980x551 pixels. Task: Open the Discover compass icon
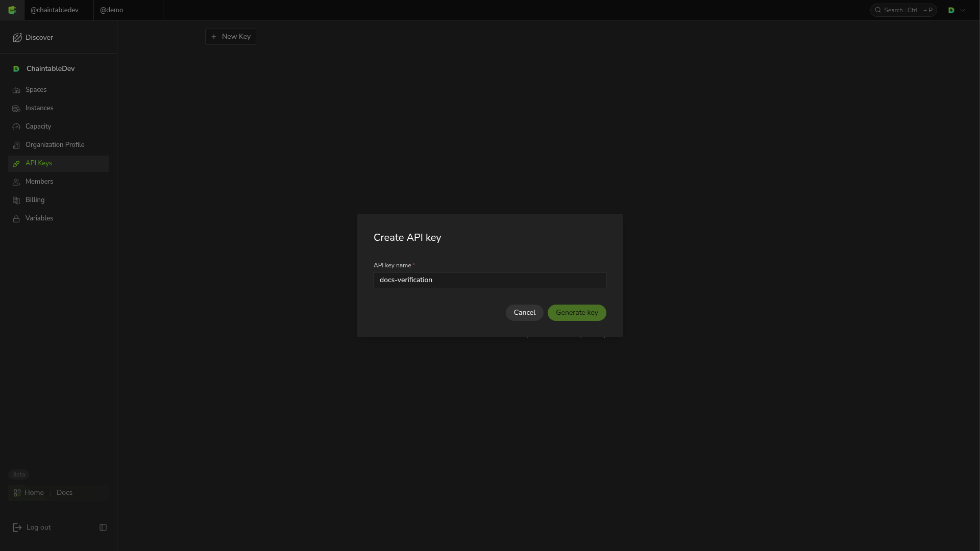point(17,38)
